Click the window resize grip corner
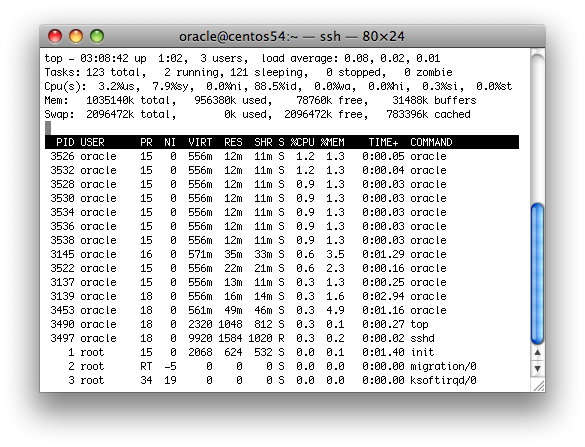The image size is (585, 447). pyautogui.click(x=538, y=386)
